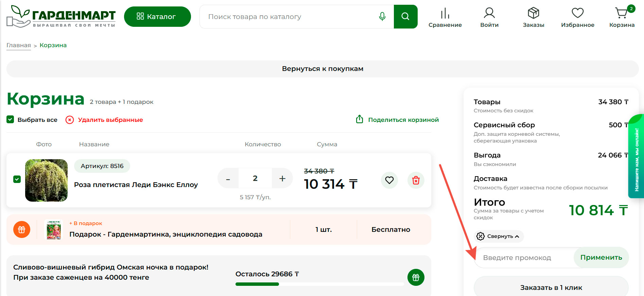Activate voice search microphone icon

[x=382, y=16]
